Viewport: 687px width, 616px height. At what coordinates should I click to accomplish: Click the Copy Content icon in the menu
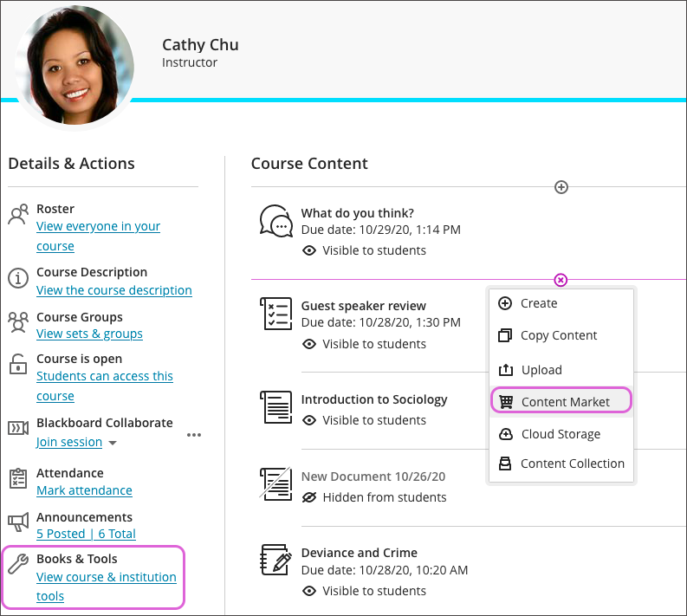point(505,335)
